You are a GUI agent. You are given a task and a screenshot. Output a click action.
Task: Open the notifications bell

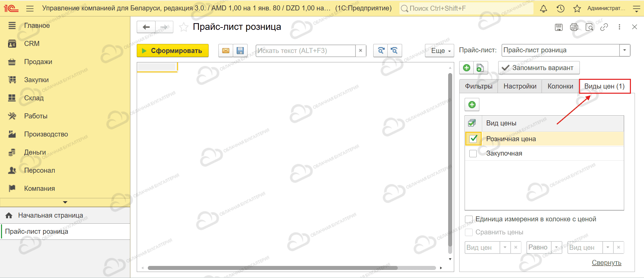tap(543, 9)
